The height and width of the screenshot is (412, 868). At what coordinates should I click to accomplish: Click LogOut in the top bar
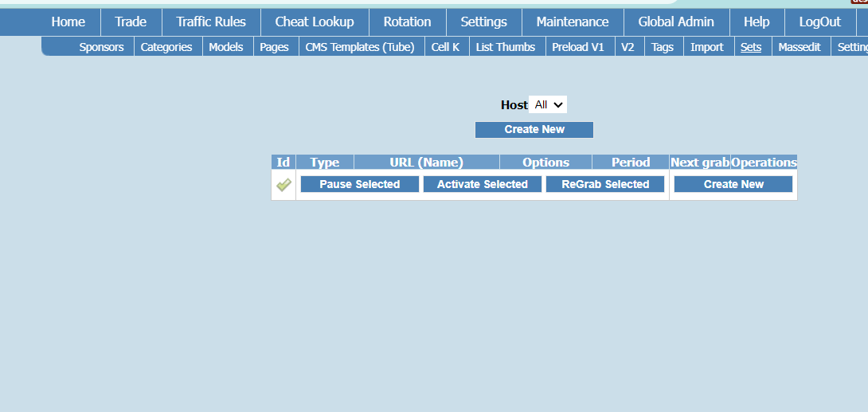point(820,22)
